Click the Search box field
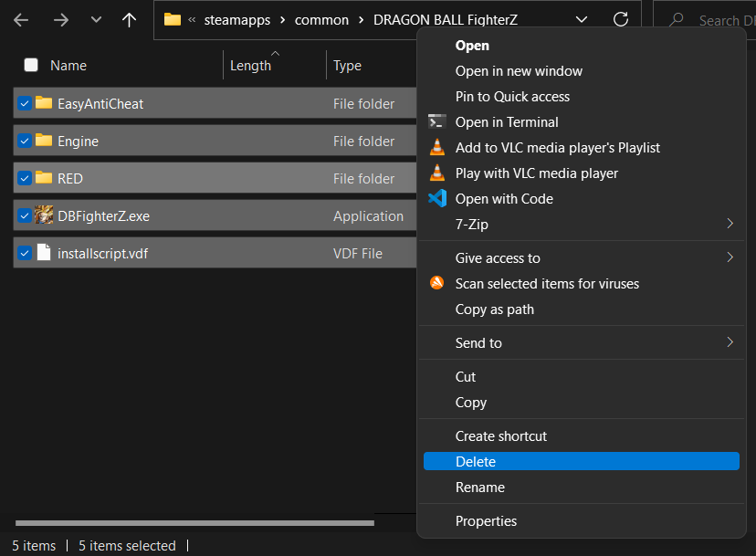The width and height of the screenshot is (756, 556). pos(718,20)
